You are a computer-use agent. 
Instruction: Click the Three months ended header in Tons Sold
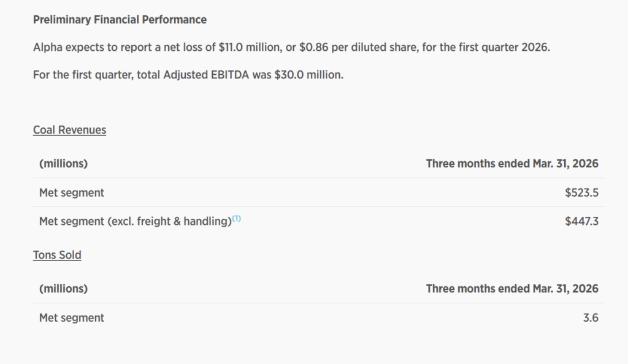[512, 288]
